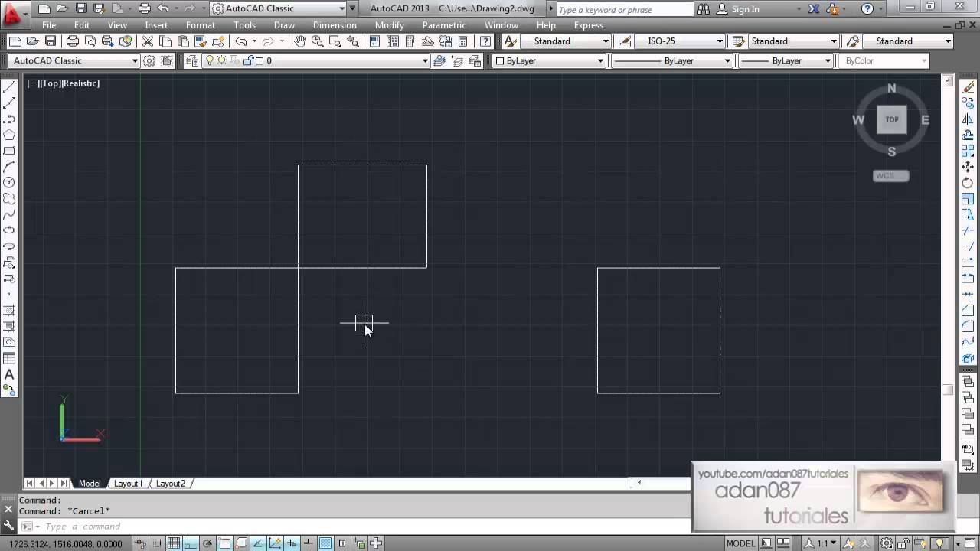Select the Move tool in the Modify toolbar
980x551 pixels.
(x=968, y=167)
